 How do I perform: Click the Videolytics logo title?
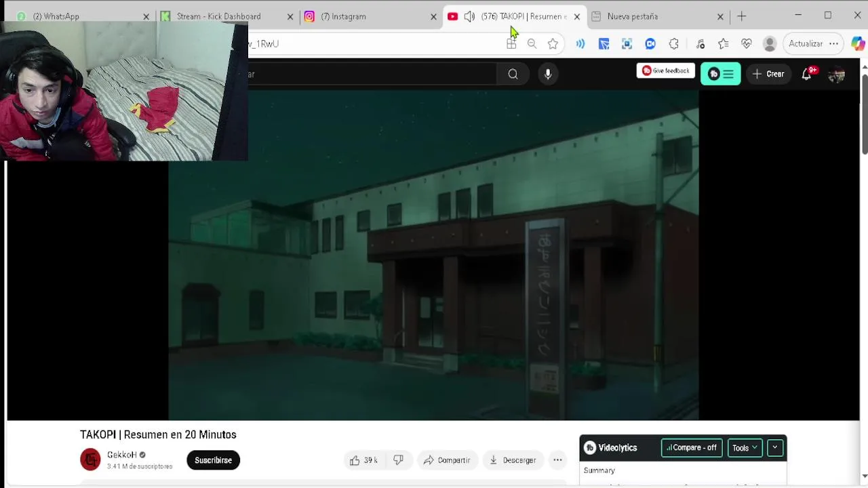pyautogui.click(x=611, y=447)
